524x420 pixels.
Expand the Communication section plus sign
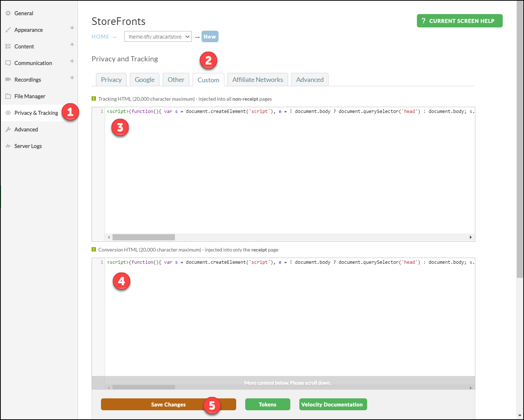click(72, 61)
